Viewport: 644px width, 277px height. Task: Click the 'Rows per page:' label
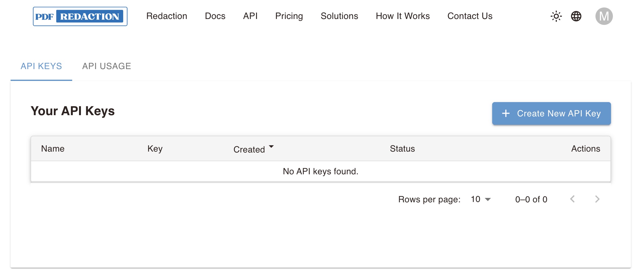tap(429, 200)
